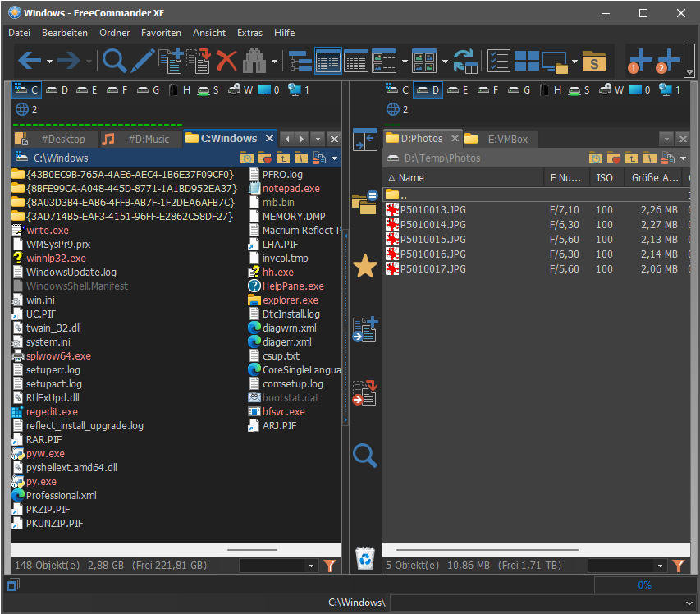Click the gold star favorites icon
This screenshot has height=614, width=700.
coord(365,266)
